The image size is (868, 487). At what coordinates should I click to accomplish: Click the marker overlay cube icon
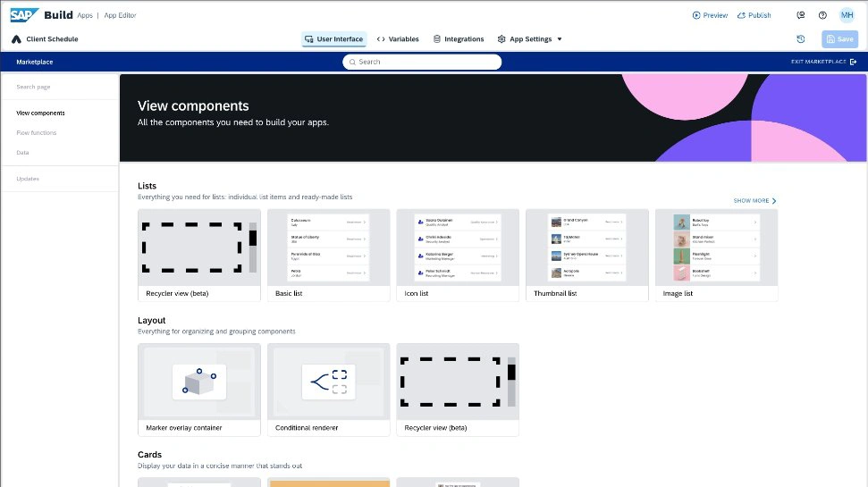pos(199,382)
